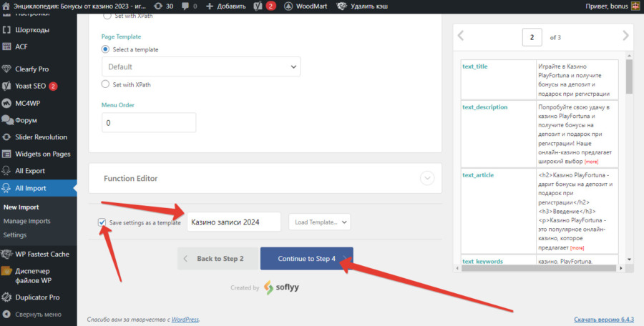Click the All Import octopus icon

6,188
